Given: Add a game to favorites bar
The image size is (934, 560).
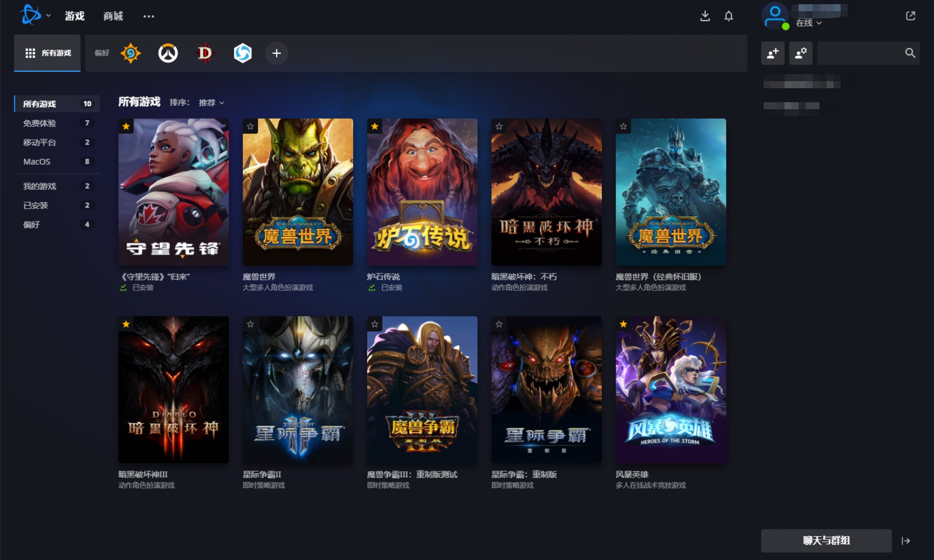Looking at the screenshot, I should point(276,53).
